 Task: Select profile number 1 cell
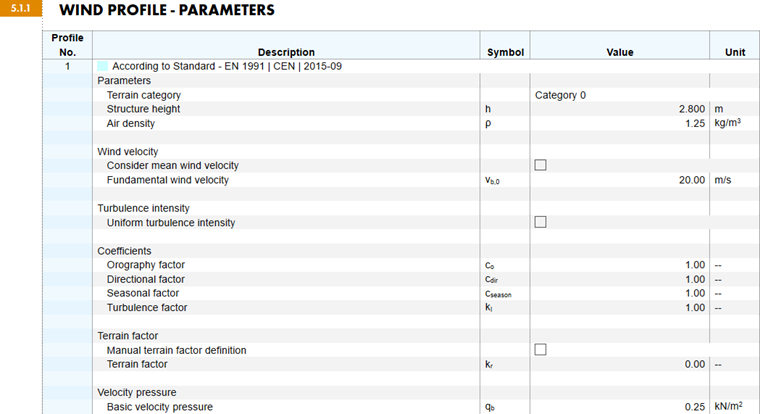(68, 66)
